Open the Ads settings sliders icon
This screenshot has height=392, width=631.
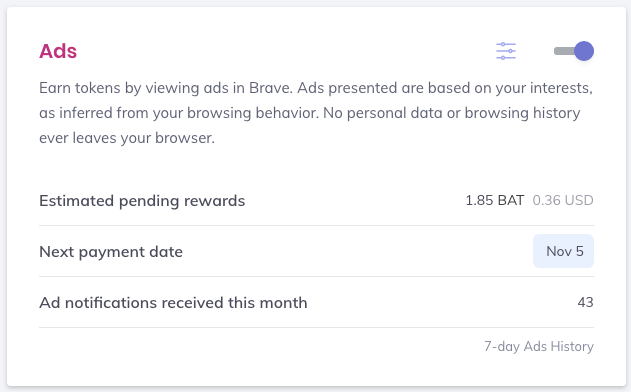(506, 51)
